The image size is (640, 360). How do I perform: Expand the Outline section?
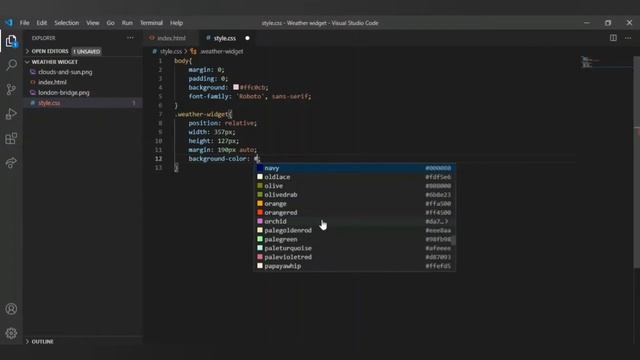pos(42,342)
